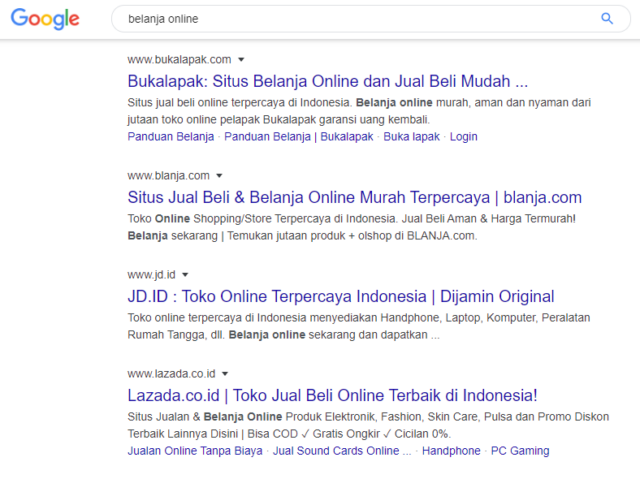The height and width of the screenshot is (479, 640).
Task: Open the 'Login' sitelink under Bukalapak
Action: click(464, 137)
